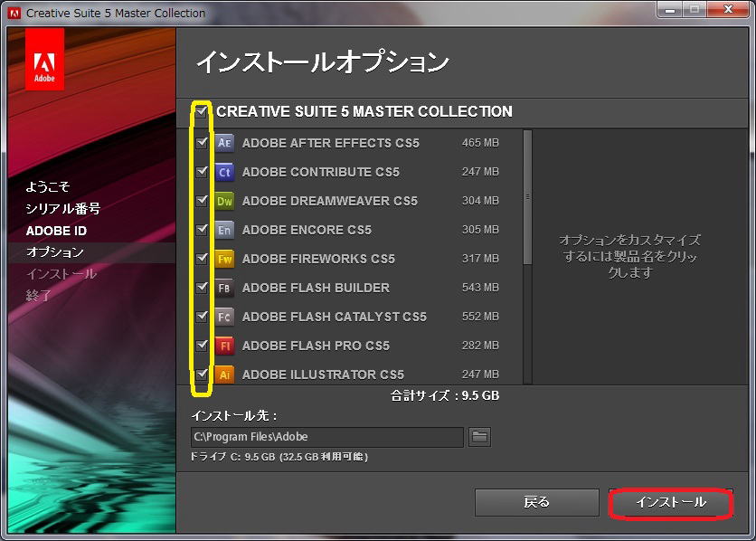The image size is (756, 541).
Task: Click the Flash Pro CS5 product icon
Action: 224,346
